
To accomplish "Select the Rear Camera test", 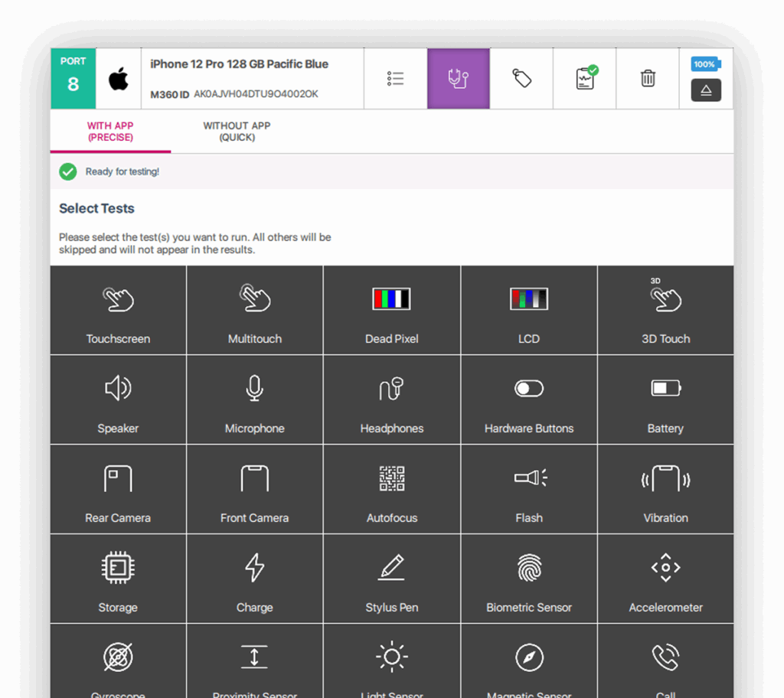I will click(x=118, y=489).
